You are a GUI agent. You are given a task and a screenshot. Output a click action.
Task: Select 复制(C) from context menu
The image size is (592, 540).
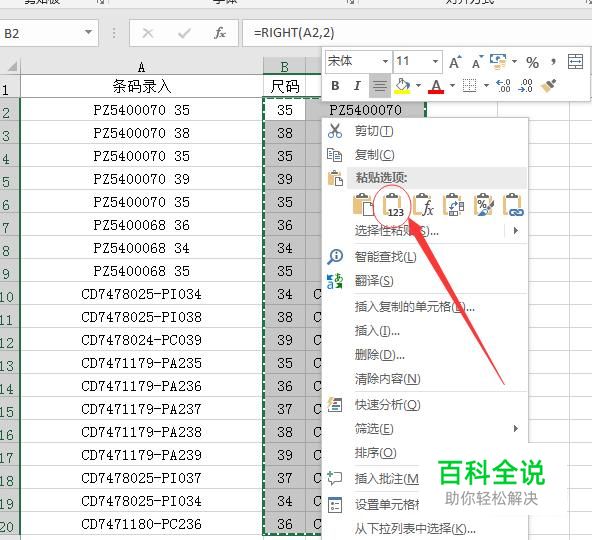(x=425, y=155)
